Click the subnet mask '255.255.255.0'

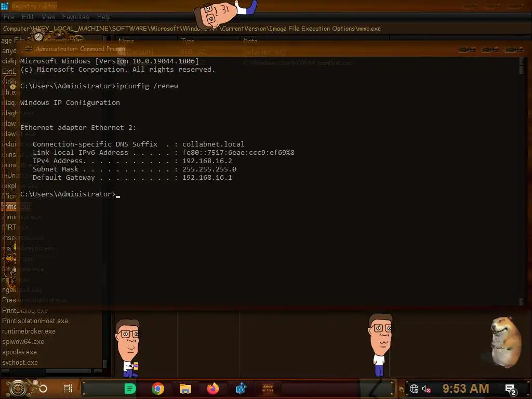[209, 169]
